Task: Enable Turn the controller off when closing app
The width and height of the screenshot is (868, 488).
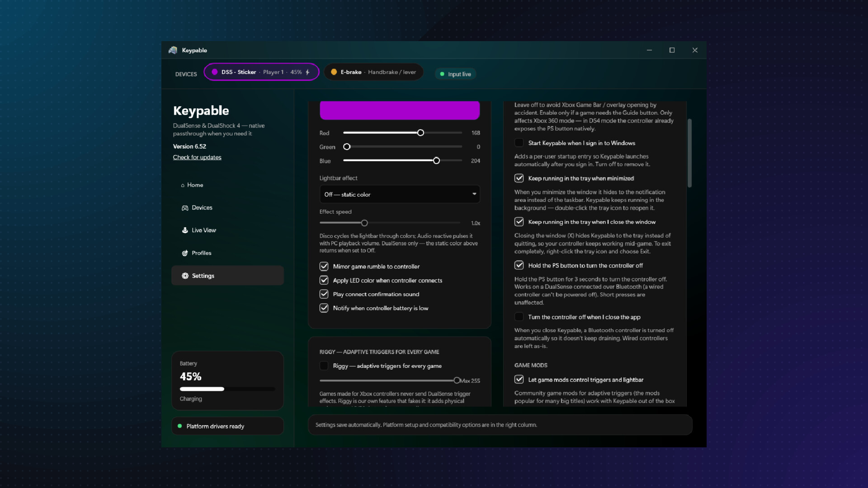Action: tap(519, 317)
